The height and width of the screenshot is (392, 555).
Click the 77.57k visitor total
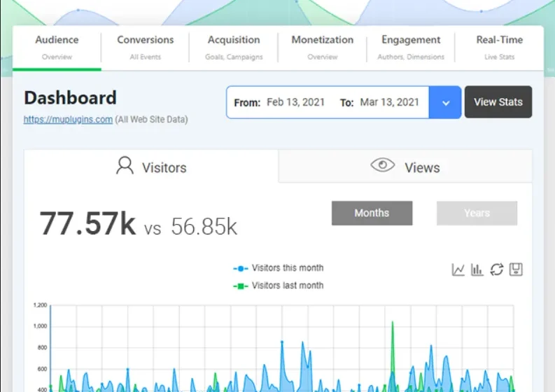point(87,223)
